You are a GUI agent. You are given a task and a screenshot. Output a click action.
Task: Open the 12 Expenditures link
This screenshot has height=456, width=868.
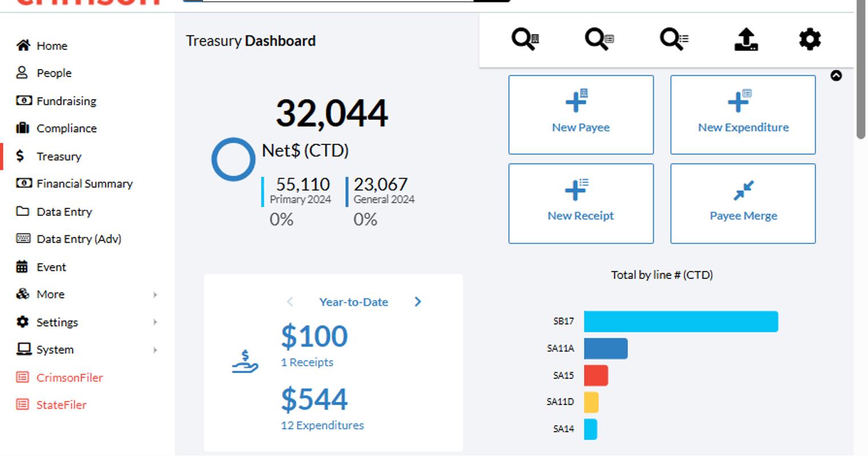[x=322, y=425]
